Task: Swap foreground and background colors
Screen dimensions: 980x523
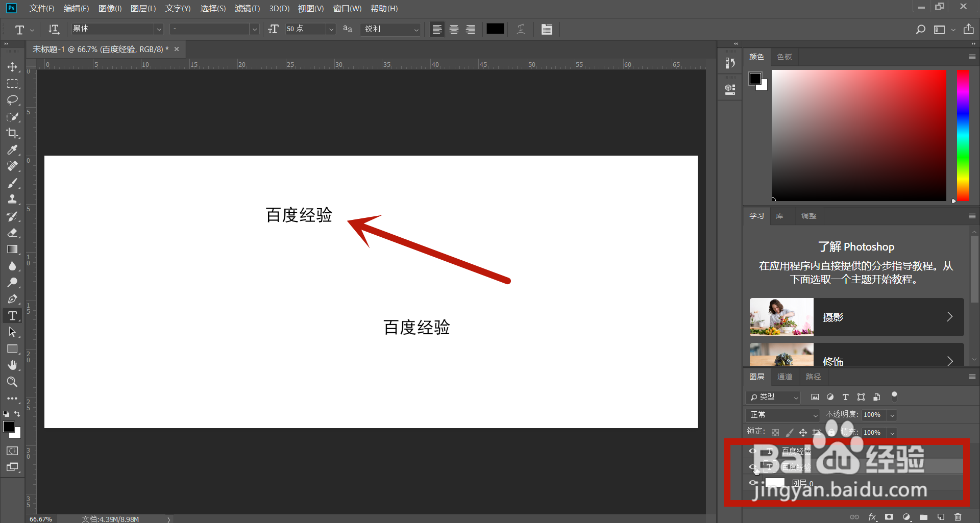Action: [17, 414]
